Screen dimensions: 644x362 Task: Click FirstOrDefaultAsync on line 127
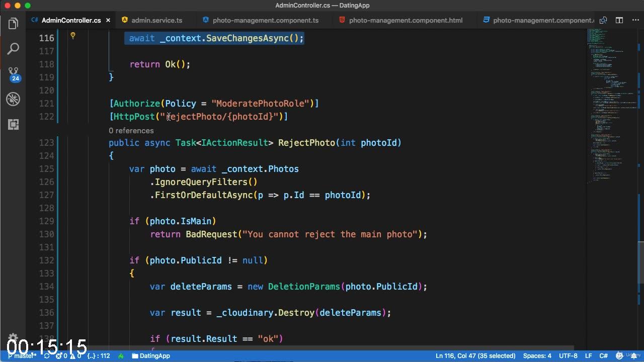[204, 195]
